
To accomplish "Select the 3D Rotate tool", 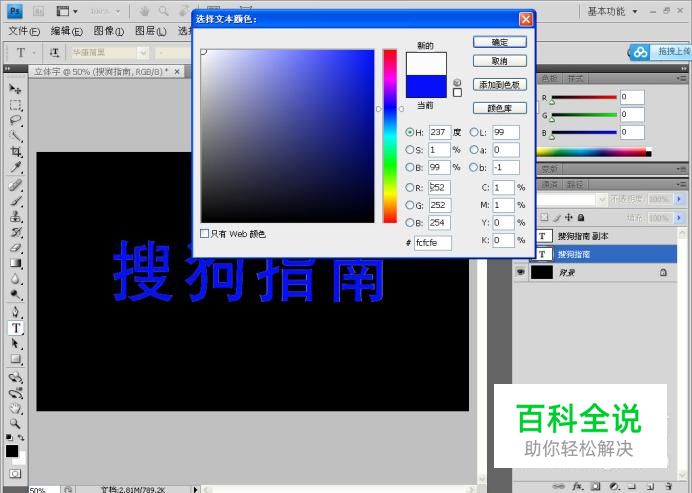I will (x=15, y=377).
